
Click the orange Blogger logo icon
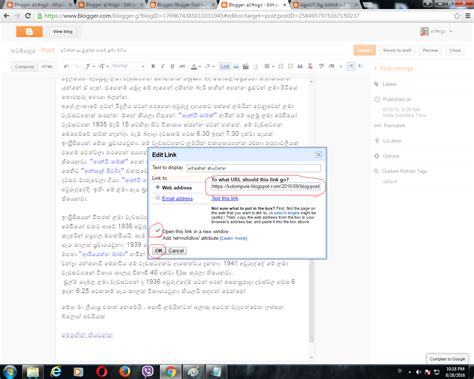29,32
